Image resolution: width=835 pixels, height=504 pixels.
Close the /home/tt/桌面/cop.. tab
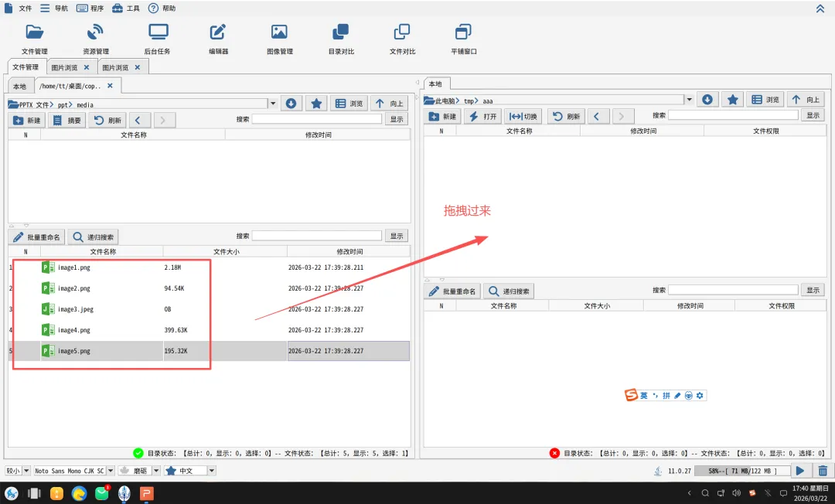[110, 86]
